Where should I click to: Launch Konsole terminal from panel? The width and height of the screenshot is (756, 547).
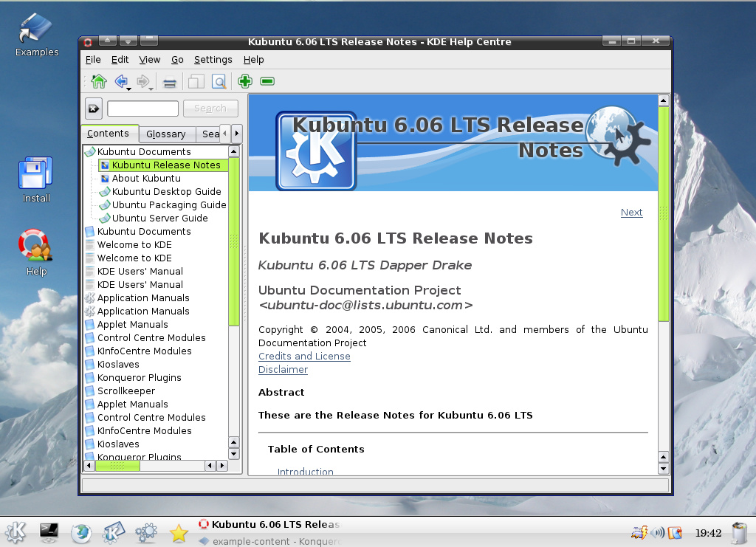pos(49,532)
